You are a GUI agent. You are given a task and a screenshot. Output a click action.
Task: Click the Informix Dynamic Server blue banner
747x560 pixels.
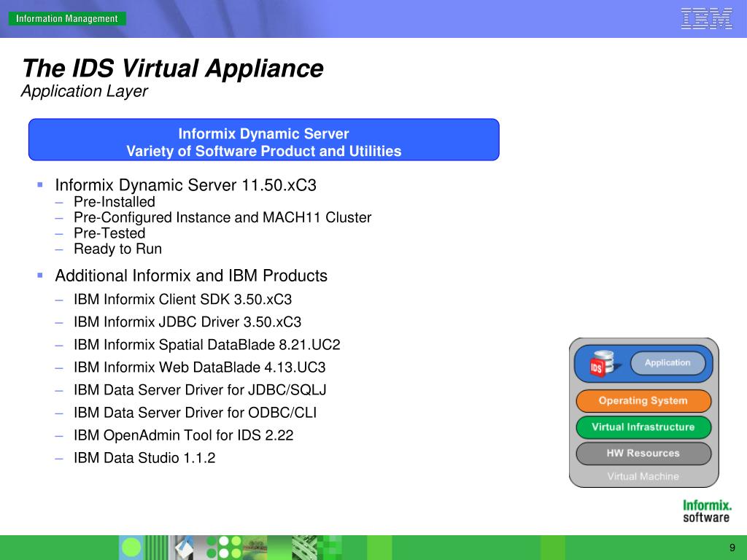point(264,139)
